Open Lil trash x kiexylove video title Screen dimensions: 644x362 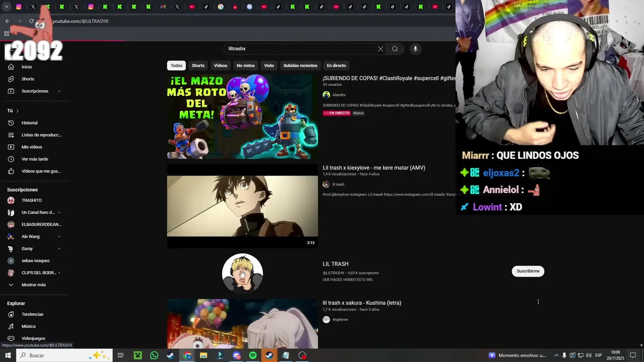tap(374, 168)
